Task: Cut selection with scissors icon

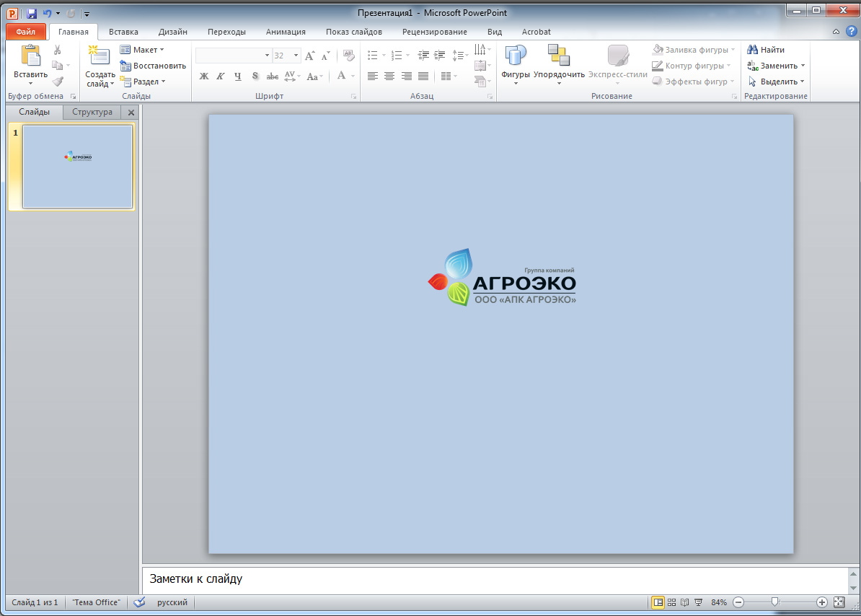Action: [x=57, y=50]
